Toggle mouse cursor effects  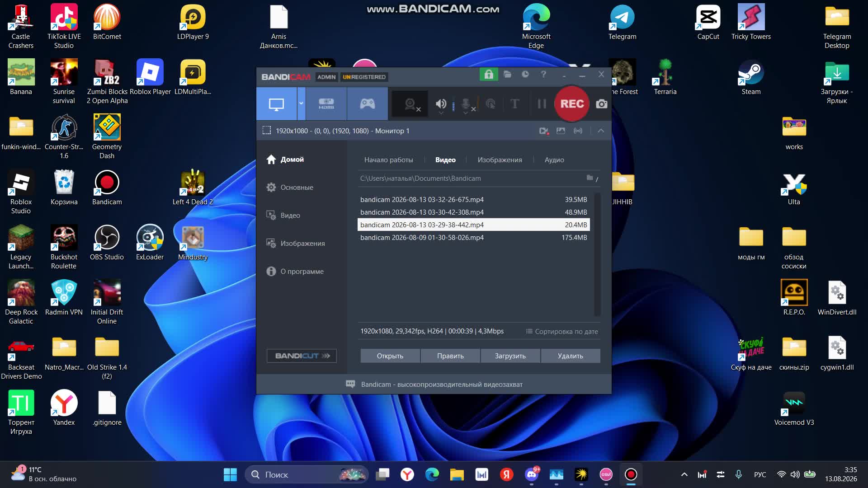pos(491,104)
